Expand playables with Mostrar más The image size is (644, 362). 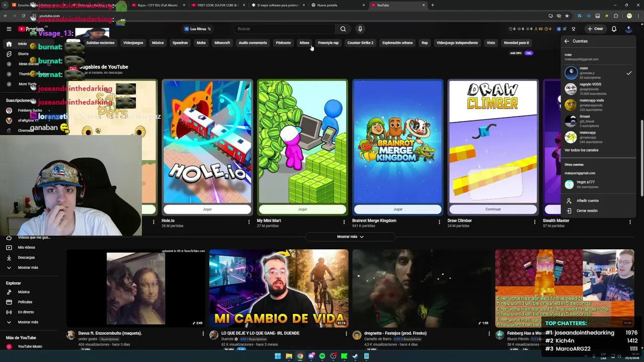(350, 237)
